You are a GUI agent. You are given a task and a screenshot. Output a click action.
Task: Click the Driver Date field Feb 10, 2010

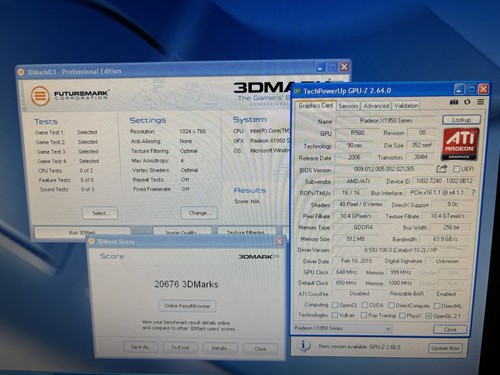point(356,261)
